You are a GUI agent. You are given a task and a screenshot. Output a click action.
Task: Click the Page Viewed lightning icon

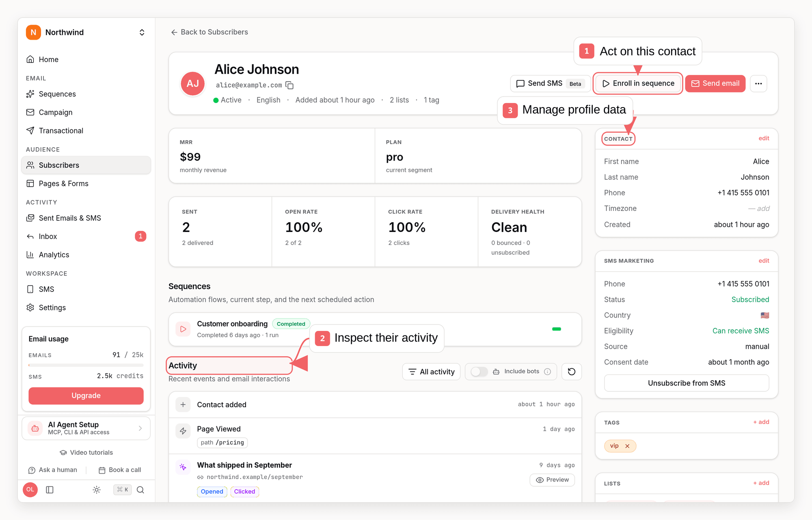click(183, 431)
